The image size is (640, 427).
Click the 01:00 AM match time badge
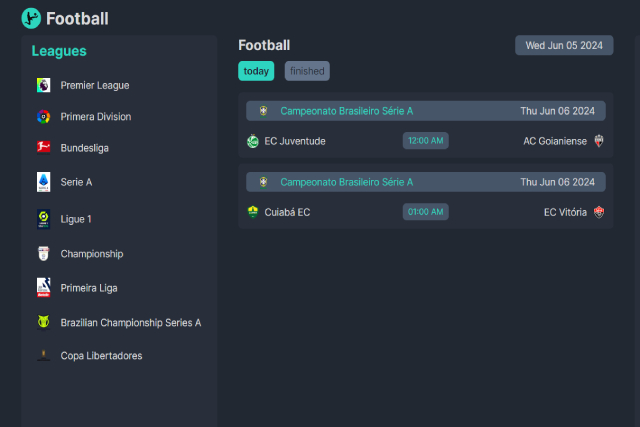[426, 212]
